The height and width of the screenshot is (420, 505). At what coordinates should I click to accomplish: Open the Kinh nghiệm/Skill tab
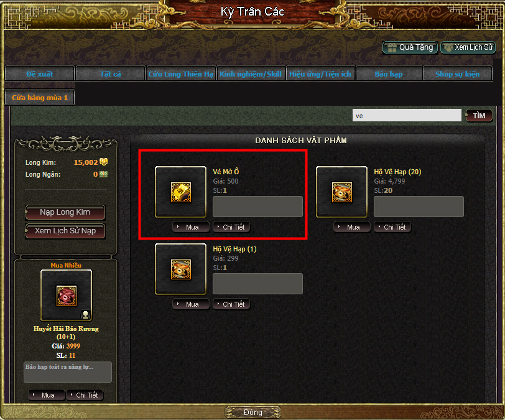click(x=251, y=74)
